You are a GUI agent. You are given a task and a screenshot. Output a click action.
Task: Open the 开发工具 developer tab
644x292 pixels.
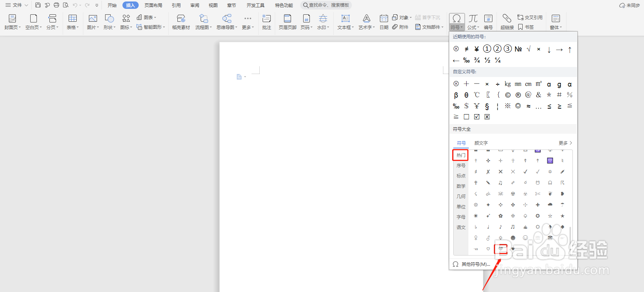tap(256, 5)
